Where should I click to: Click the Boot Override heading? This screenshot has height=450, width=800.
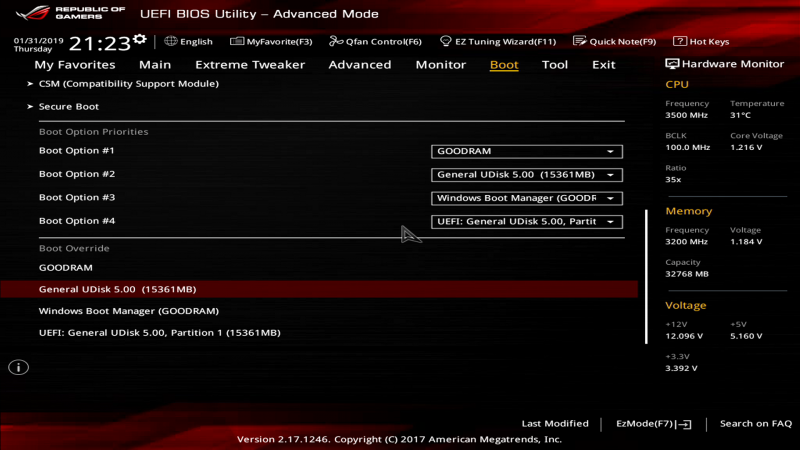click(74, 248)
